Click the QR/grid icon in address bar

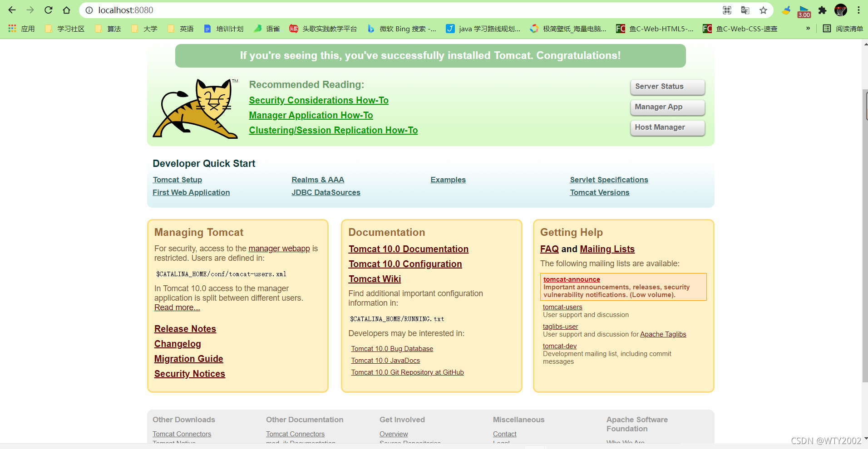click(727, 10)
